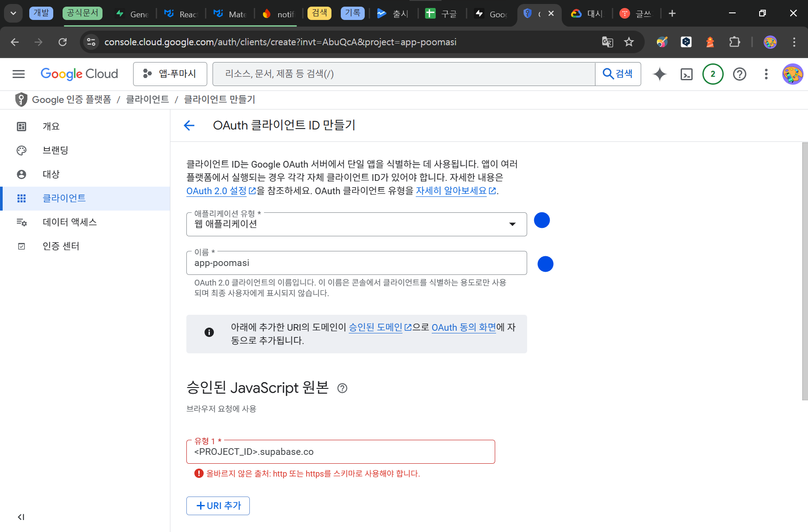Open the 인증 센터 sidebar item
Image resolution: width=808 pixels, height=532 pixels.
click(x=85, y=246)
